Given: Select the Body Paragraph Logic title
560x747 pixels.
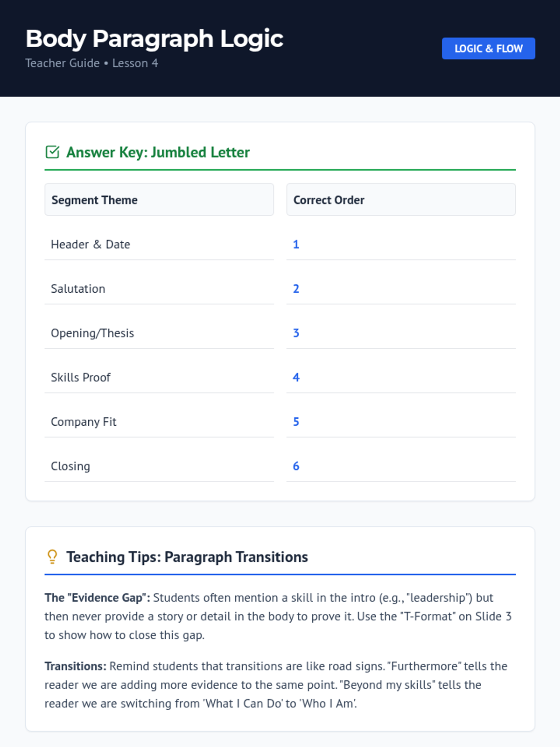Looking at the screenshot, I should point(154,38).
